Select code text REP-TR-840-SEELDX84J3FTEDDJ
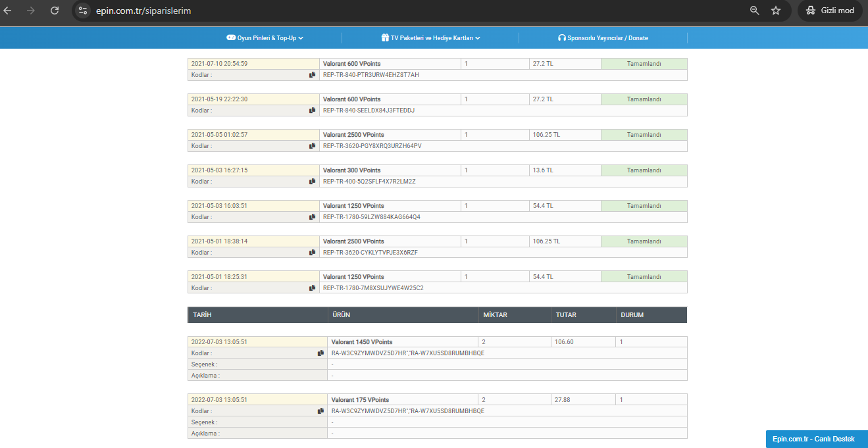This screenshot has width=868, height=448. point(369,111)
